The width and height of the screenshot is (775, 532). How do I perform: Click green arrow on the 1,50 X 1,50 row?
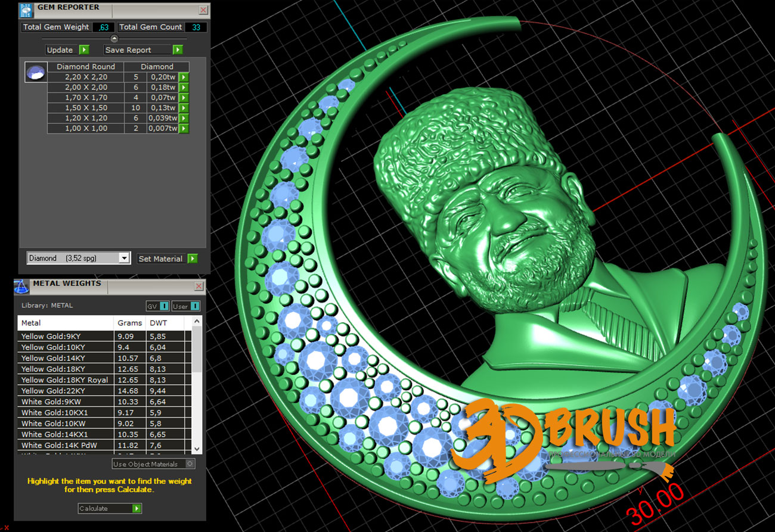184,108
